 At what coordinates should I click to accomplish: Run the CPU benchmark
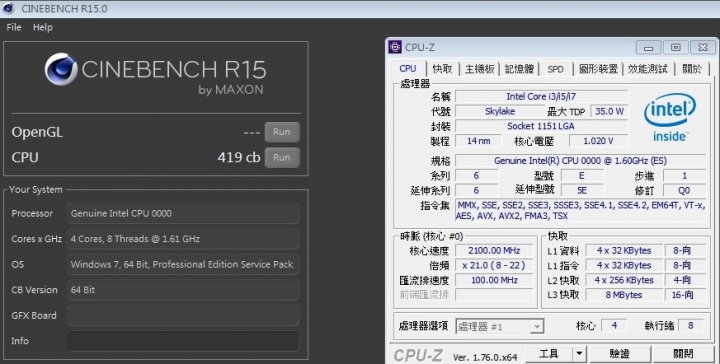click(282, 157)
